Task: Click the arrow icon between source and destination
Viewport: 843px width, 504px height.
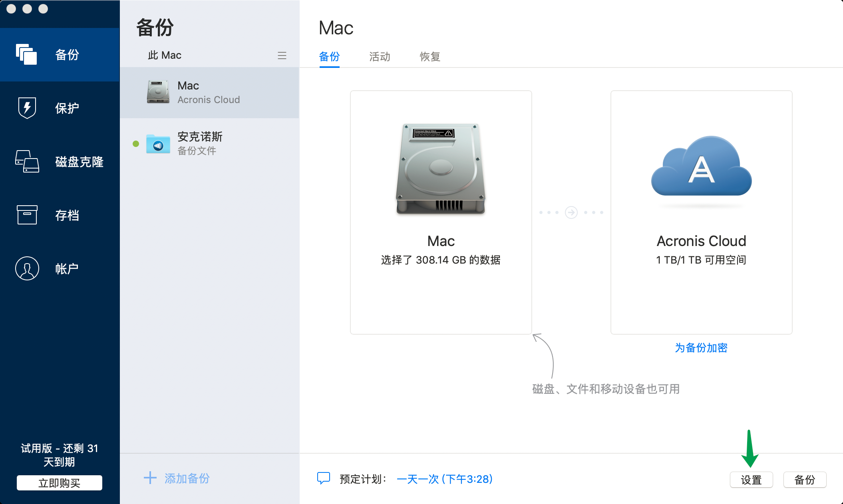Action: pos(571,212)
